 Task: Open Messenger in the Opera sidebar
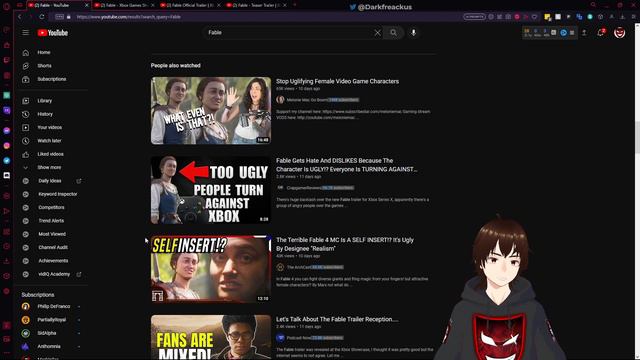click(7, 131)
